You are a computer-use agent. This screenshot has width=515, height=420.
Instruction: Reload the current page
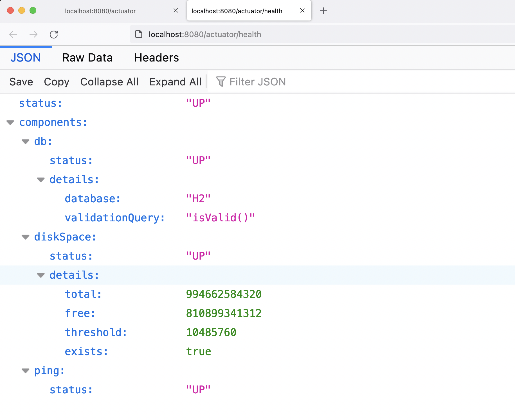pos(54,34)
